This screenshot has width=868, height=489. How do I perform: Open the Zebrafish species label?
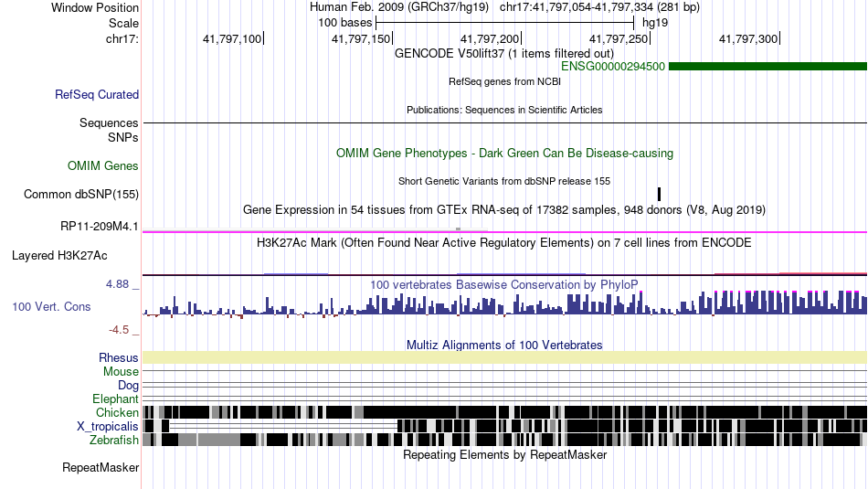point(114,441)
